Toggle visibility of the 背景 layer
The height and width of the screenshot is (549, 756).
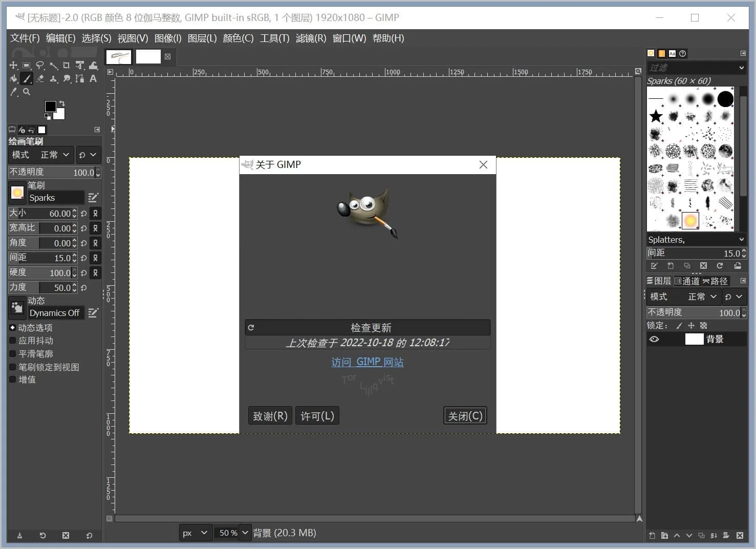tap(654, 339)
